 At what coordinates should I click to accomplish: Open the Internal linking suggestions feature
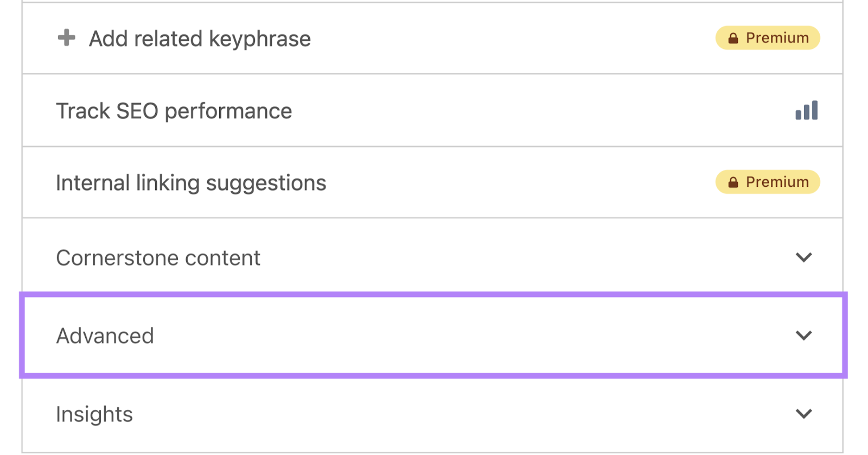tap(191, 182)
